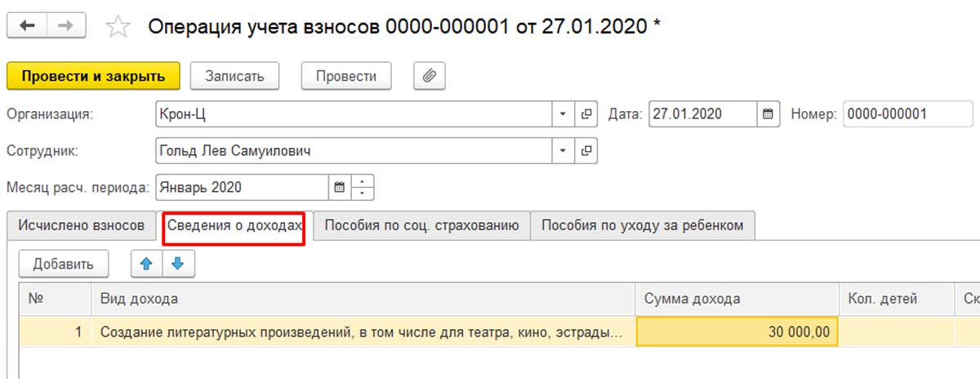
Task: Open the month period calendar icon
Action: click(340, 187)
